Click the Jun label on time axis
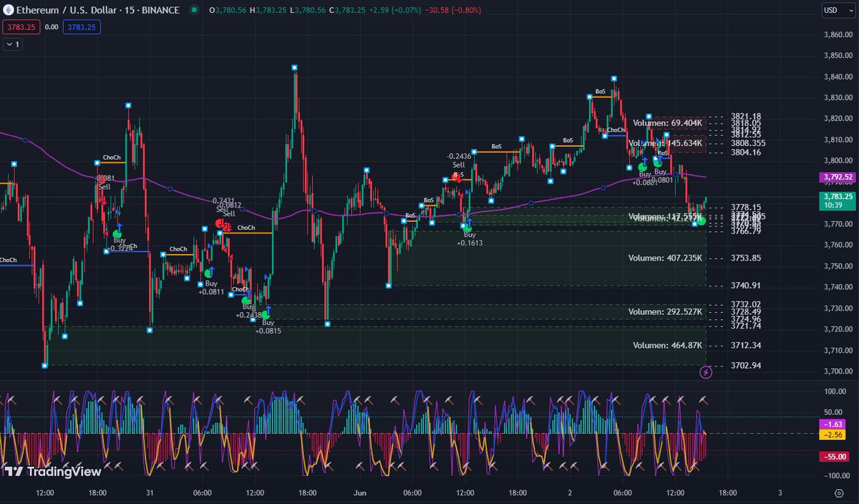 click(360, 493)
